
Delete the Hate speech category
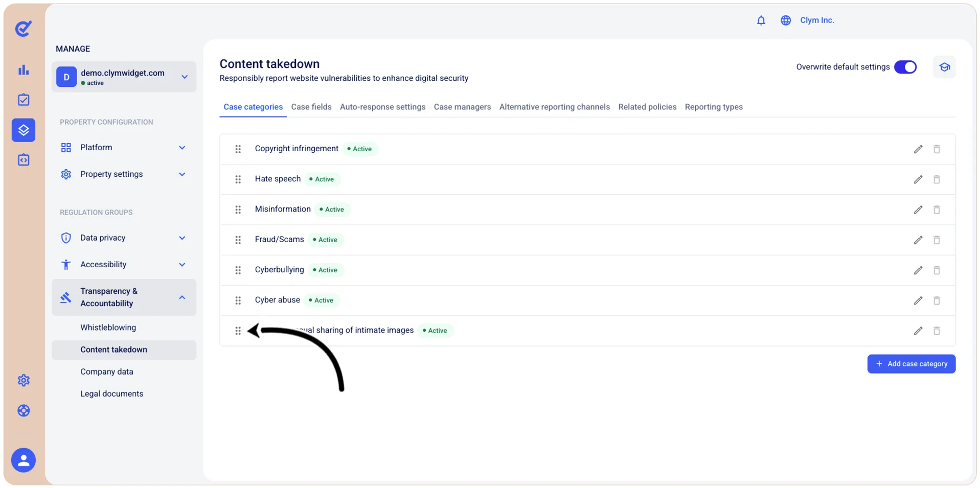click(937, 179)
